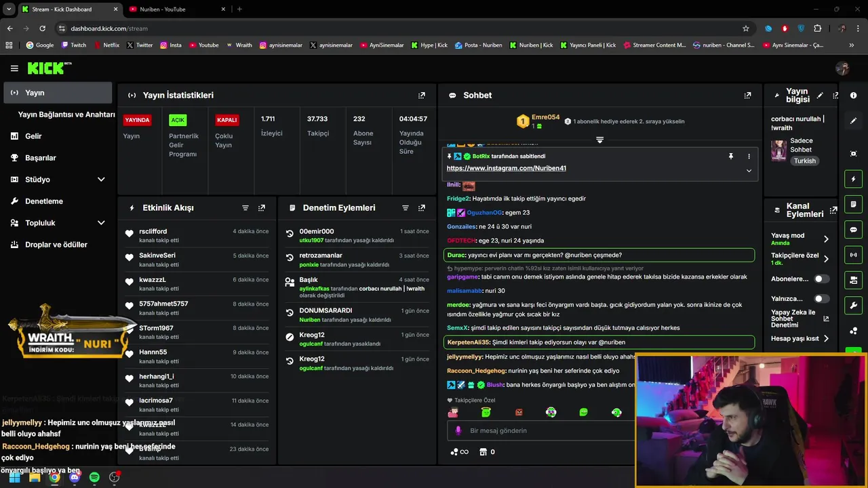Screen dimensions: 868x488
Task: Pop out the Sohbet chat panel
Action: [747, 96]
